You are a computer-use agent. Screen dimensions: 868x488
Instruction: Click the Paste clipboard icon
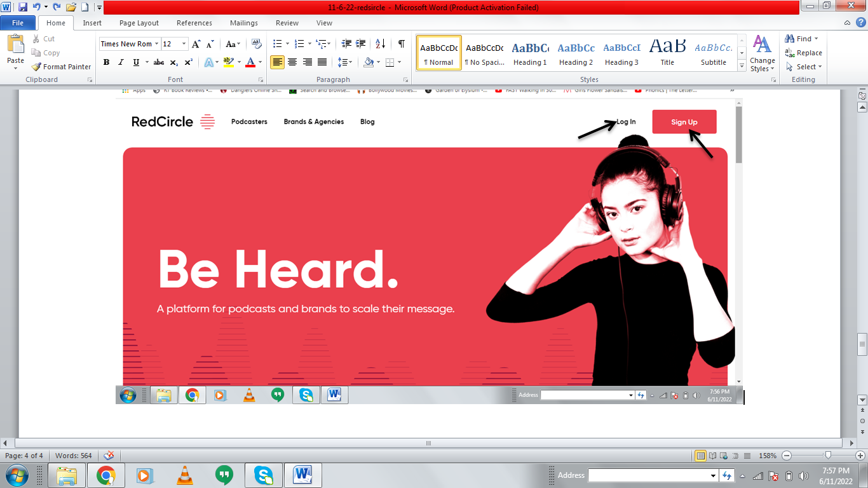click(x=15, y=44)
